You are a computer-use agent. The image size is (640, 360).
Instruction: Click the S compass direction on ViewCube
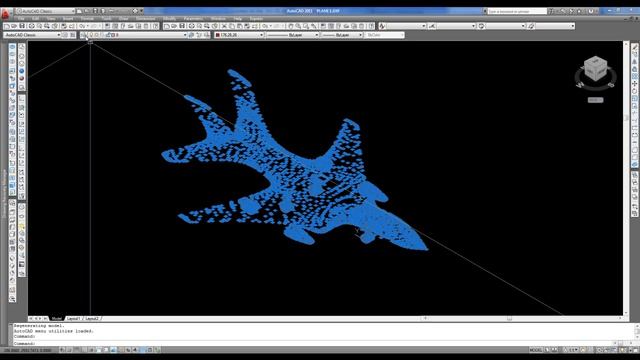(611, 85)
